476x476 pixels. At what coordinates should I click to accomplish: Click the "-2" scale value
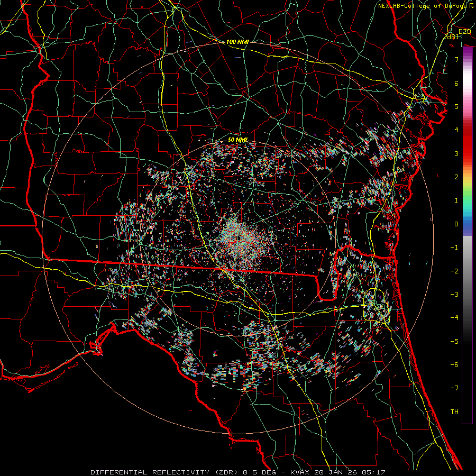(x=454, y=271)
